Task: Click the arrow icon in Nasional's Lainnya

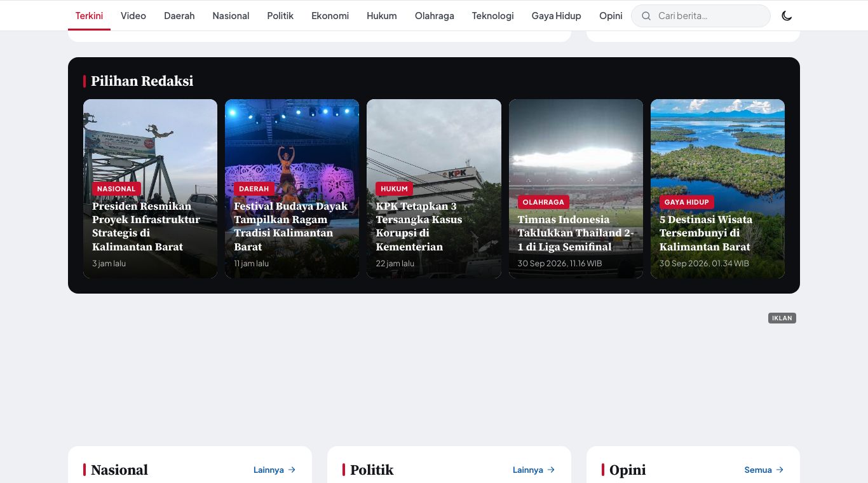Action: tap(292, 470)
